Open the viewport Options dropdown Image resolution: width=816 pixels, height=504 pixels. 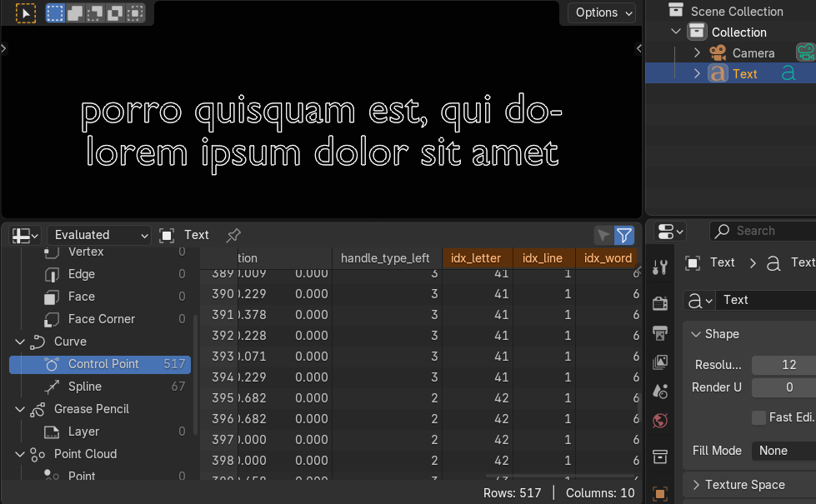[602, 12]
